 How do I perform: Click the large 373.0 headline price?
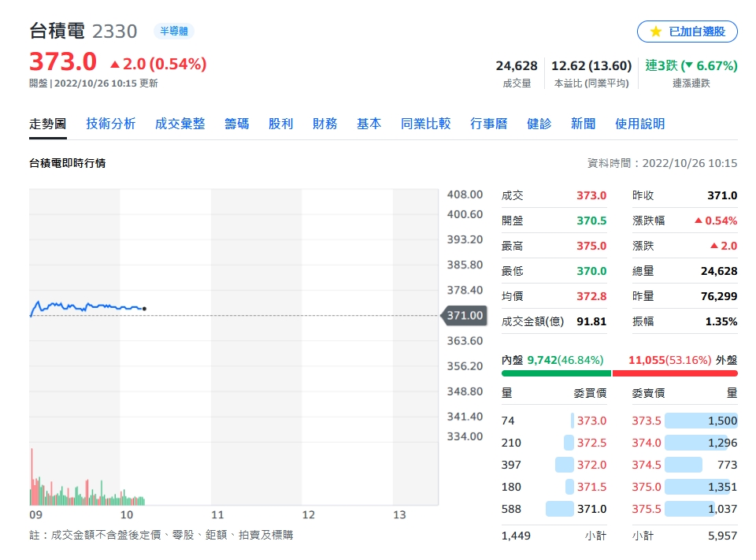63,62
